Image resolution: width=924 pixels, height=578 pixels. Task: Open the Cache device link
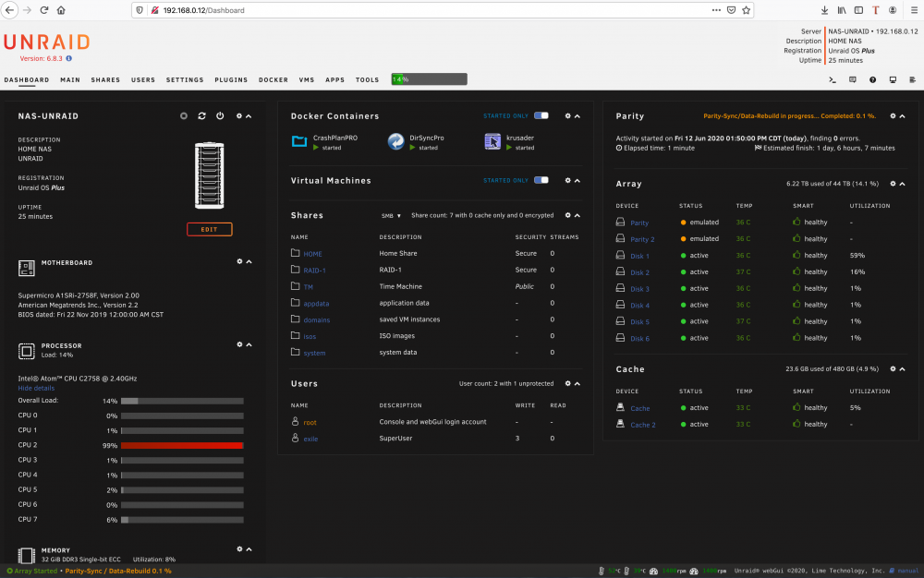tap(640, 408)
